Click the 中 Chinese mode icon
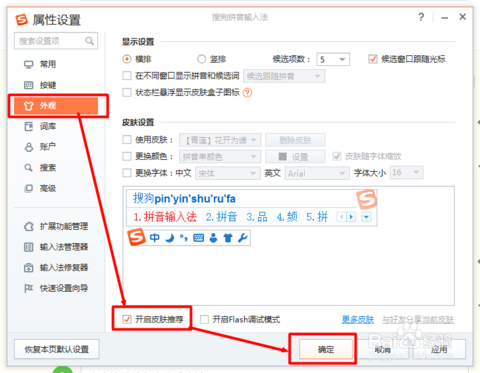The height and width of the screenshot is (373, 480). pos(154,238)
